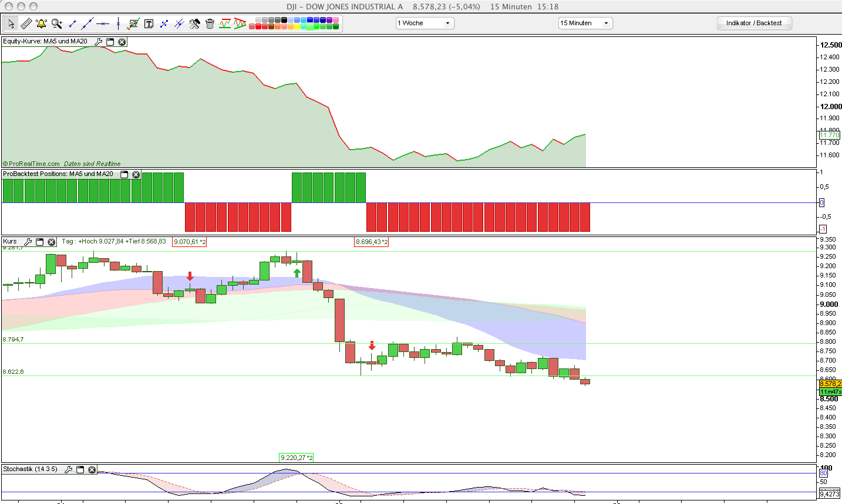Maximize the Stochastik panel
842x504 pixels.
coord(80,469)
